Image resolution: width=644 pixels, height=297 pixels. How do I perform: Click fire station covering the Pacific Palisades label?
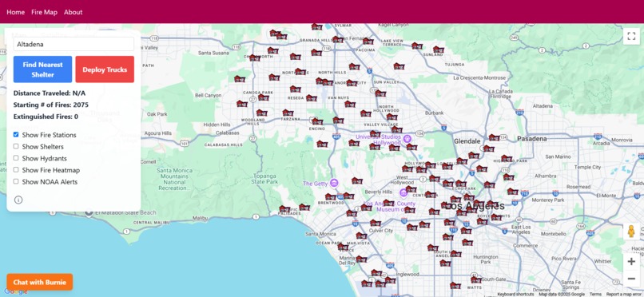pyautogui.click(x=284, y=209)
